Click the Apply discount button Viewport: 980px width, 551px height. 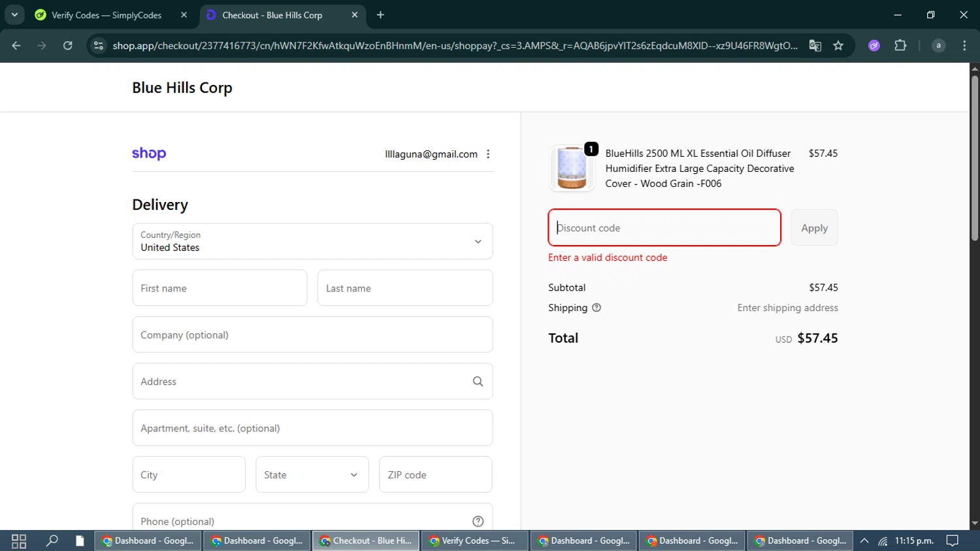coord(814,227)
